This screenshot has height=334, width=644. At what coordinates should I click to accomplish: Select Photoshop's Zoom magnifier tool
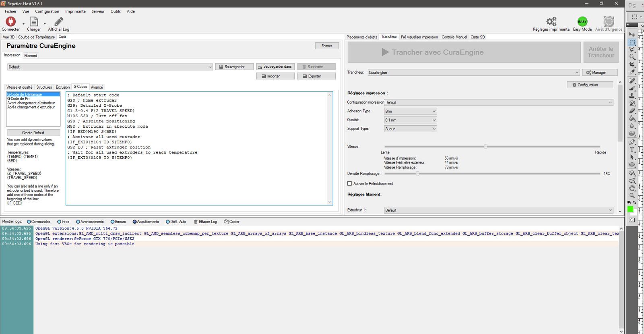(632, 195)
